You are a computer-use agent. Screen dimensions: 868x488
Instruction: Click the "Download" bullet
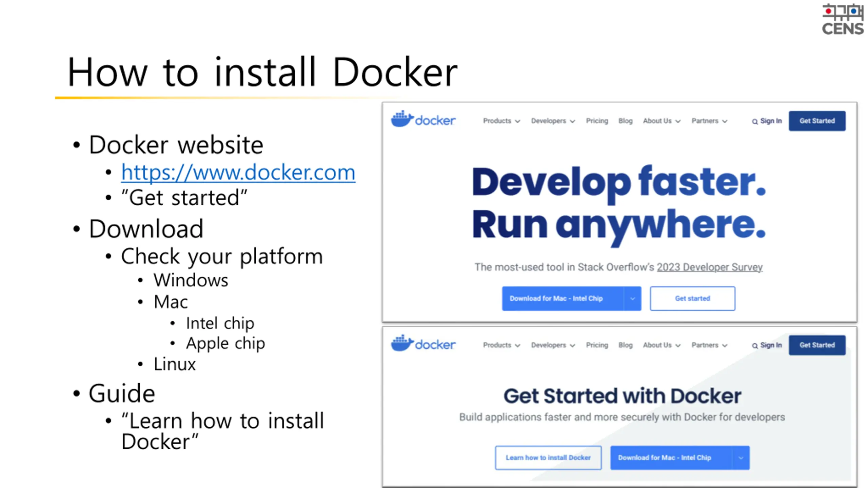146,229
